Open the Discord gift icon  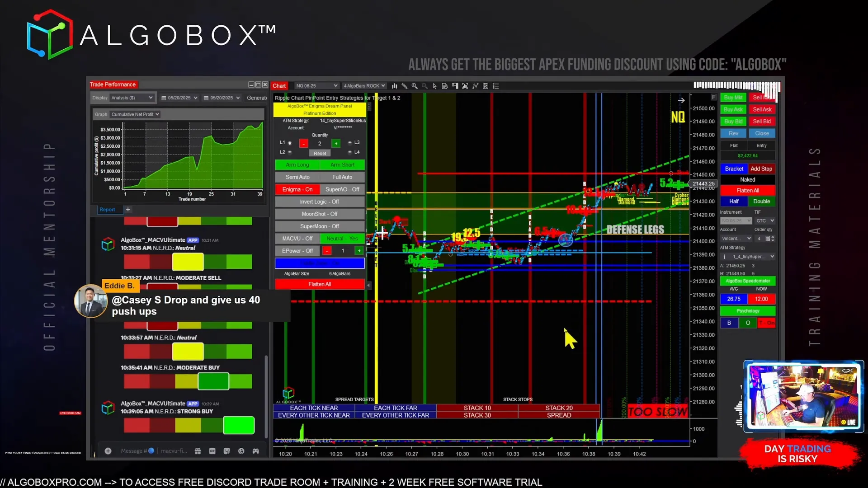coord(198,451)
